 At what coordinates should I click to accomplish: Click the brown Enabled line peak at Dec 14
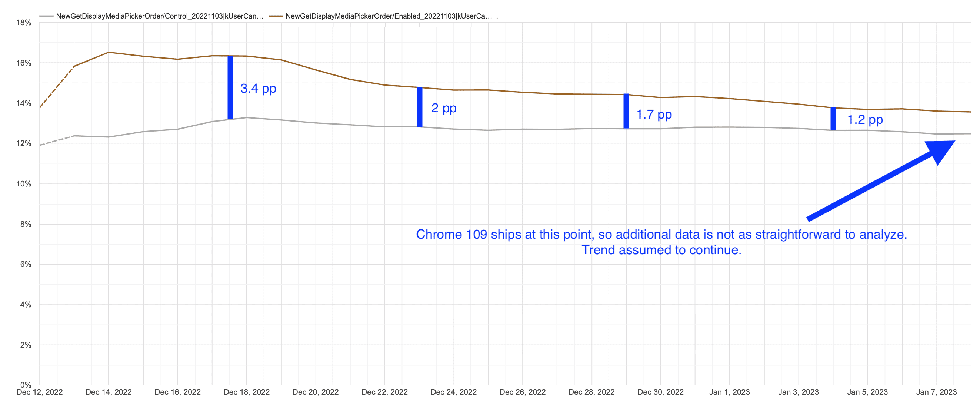pos(109,52)
